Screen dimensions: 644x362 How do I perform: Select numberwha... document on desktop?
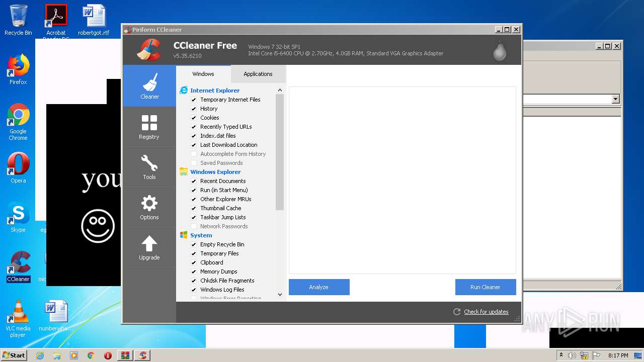tap(56, 316)
